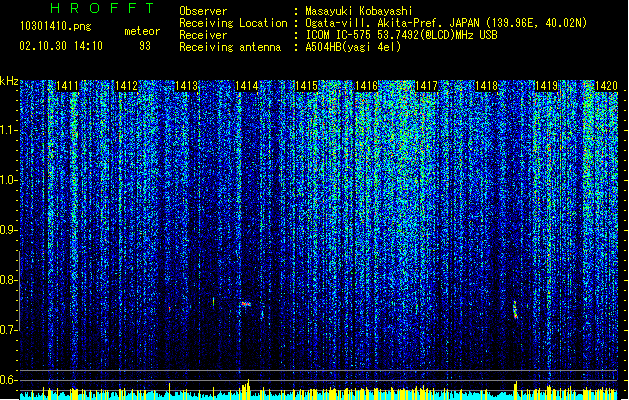This screenshot has height=400, width=629.
Task: Click the 1416 time marker
Action: click(x=366, y=86)
